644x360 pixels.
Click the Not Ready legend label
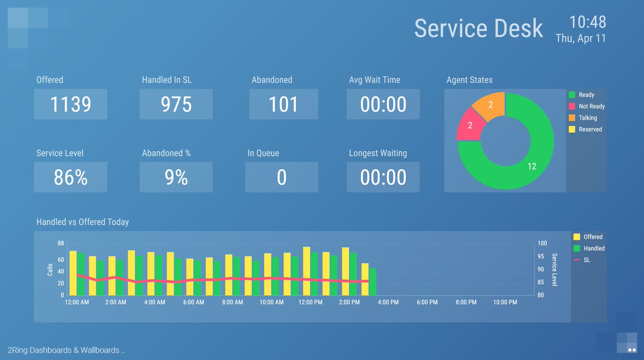[592, 106]
